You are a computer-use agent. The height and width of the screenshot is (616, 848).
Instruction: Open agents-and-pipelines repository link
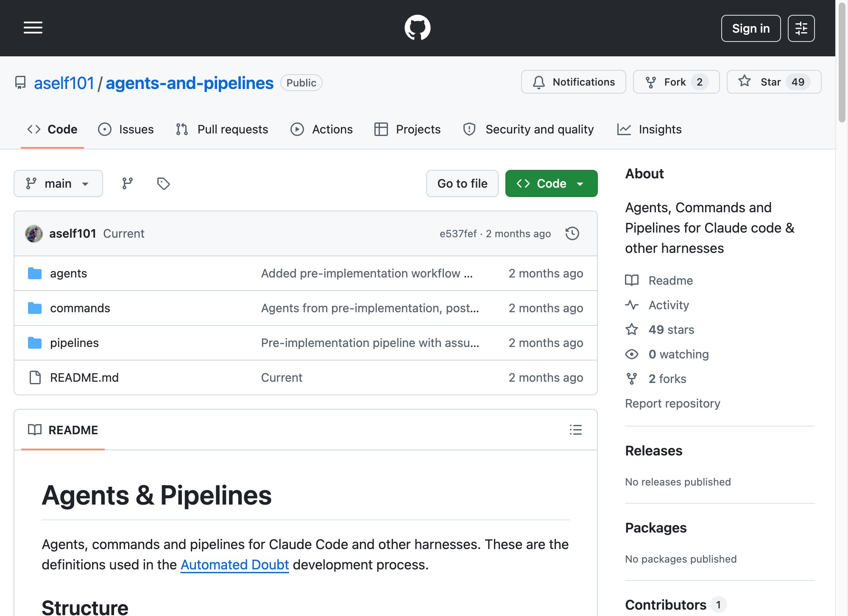click(x=190, y=83)
